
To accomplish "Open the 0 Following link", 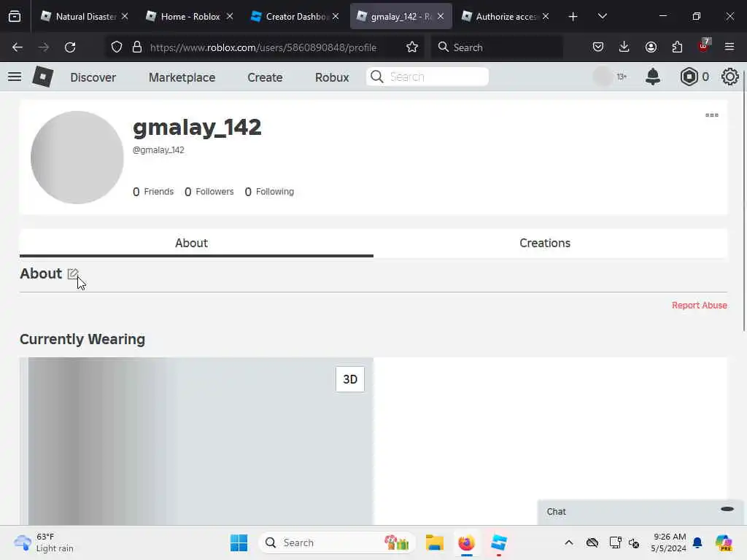I will (269, 192).
